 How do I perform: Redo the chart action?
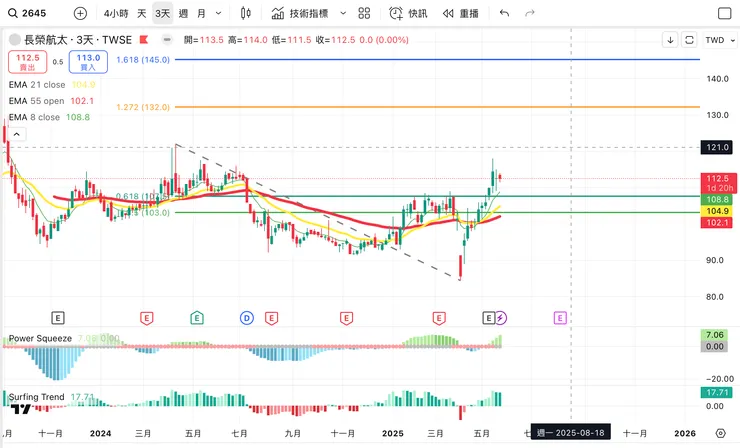coord(530,13)
